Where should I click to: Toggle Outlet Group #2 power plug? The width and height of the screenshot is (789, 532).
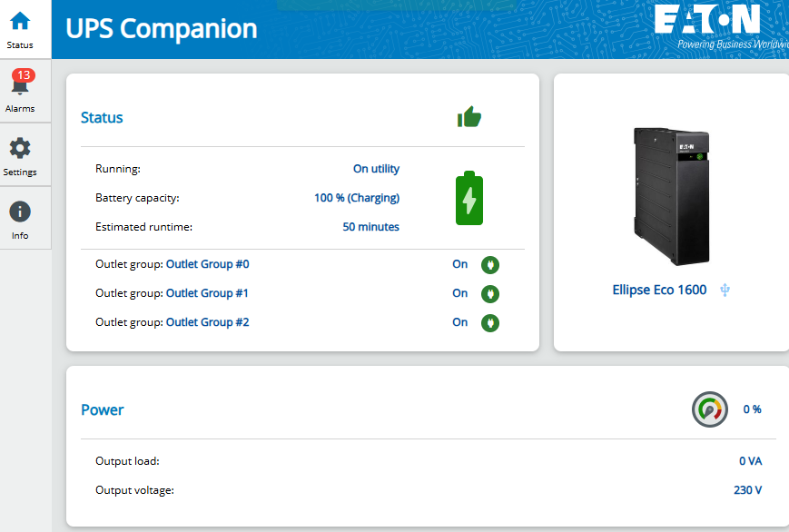pos(490,322)
